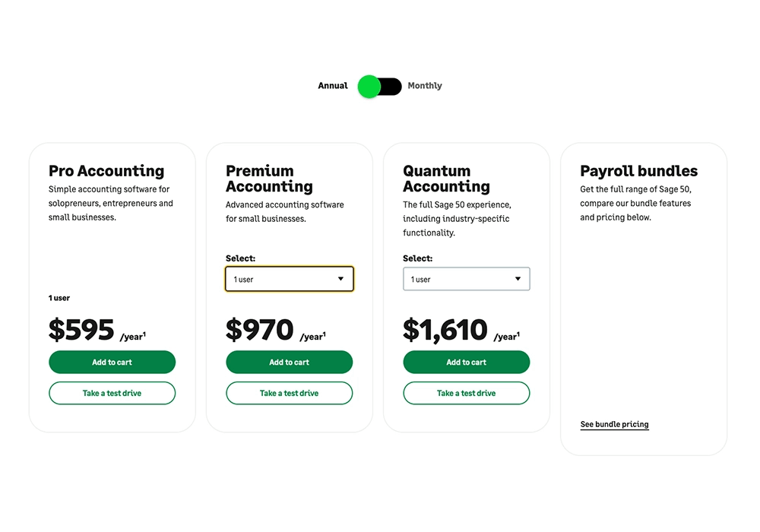Toggle the Annual/Monthly billing switch
The height and width of the screenshot is (532, 760).
pyautogui.click(x=379, y=86)
